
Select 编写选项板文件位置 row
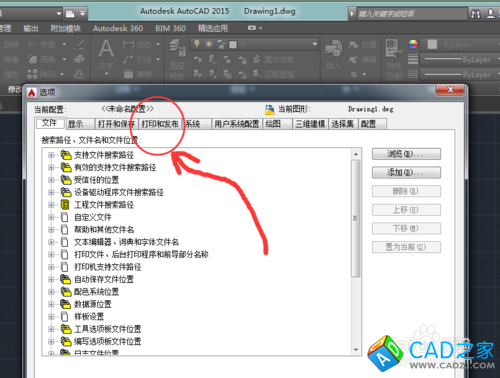point(107,341)
